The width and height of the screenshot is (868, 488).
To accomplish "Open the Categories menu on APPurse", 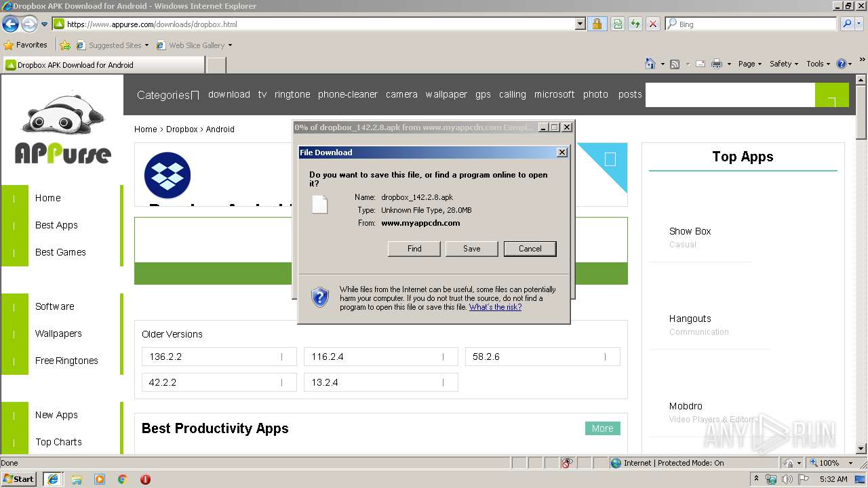I will pos(167,95).
